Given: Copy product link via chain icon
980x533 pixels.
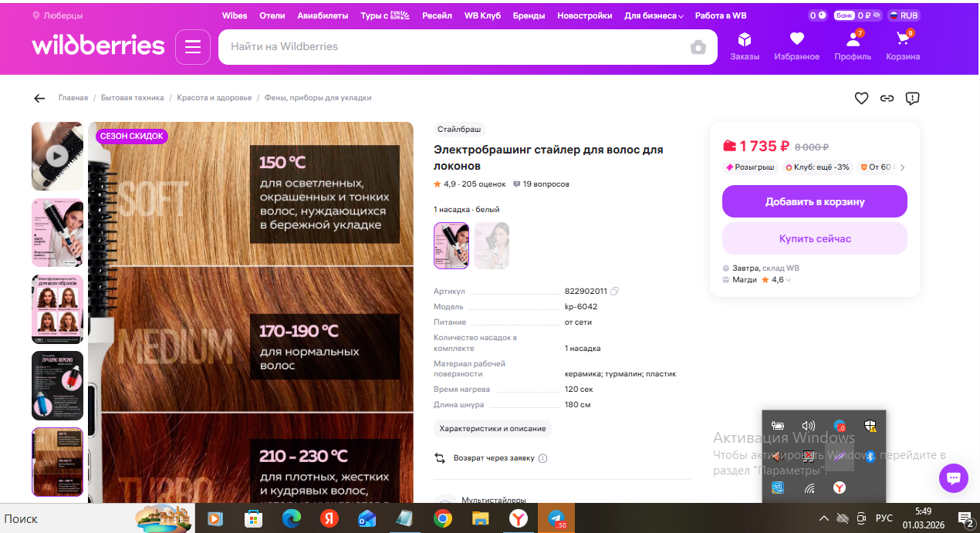Looking at the screenshot, I should point(887,98).
